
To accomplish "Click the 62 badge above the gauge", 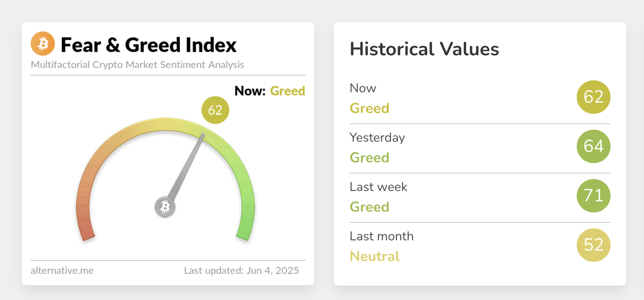I will point(215,110).
